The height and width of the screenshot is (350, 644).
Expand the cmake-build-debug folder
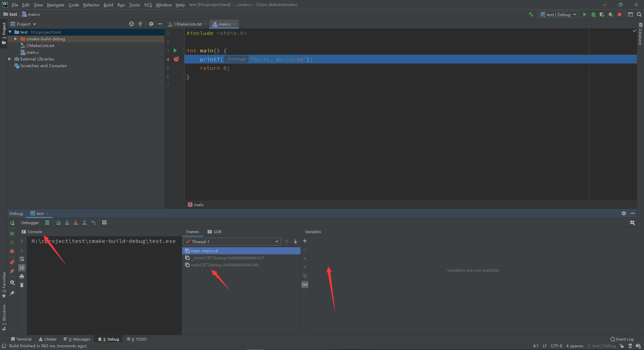[x=15, y=39]
